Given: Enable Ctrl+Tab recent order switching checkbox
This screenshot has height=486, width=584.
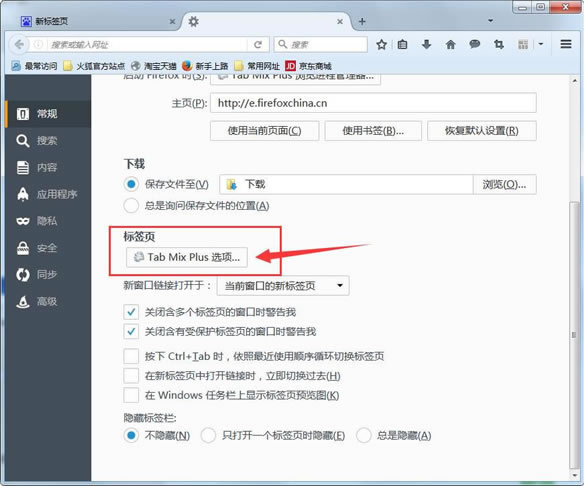Looking at the screenshot, I should (x=131, y=356).
